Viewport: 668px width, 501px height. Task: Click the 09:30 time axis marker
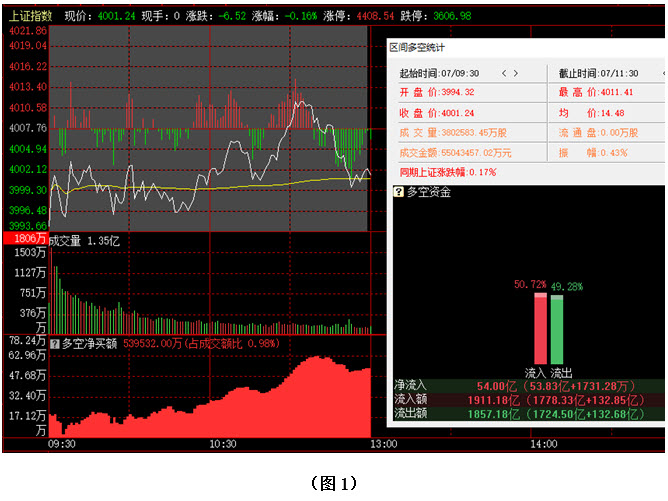pos(62,444)
